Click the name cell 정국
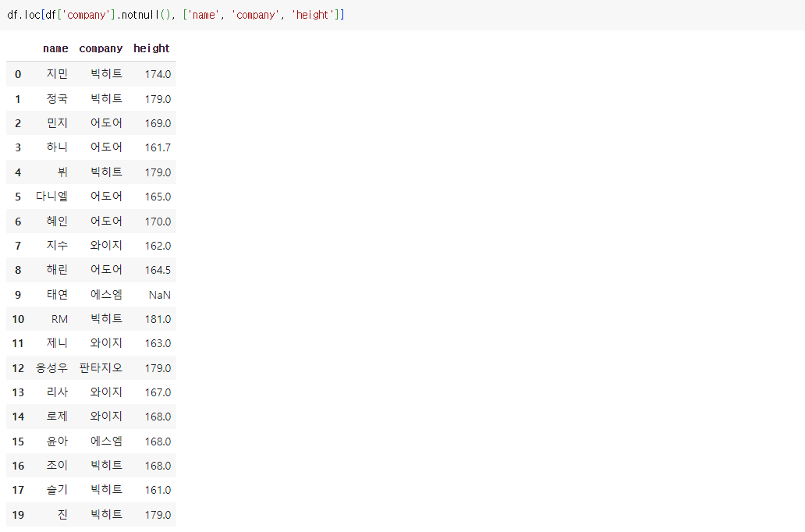The image size is (805, 532). (57, 98)
